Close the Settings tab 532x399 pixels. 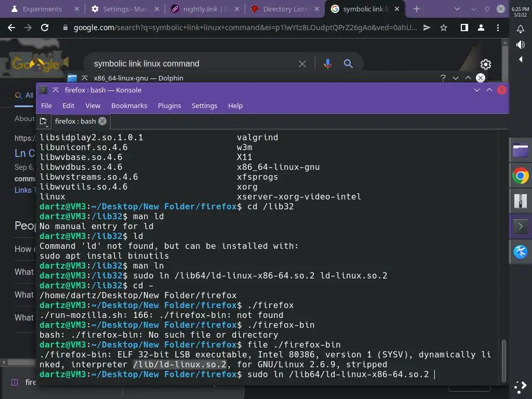(157, 9)
